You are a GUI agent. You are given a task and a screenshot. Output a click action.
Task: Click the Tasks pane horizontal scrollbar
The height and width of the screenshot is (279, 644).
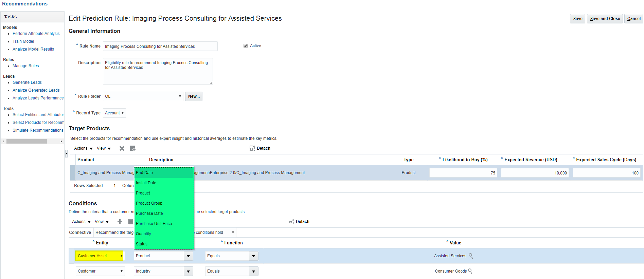(26, 141)
